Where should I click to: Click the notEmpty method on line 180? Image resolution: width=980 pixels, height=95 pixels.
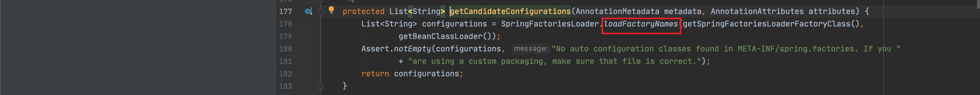(412, 49)
